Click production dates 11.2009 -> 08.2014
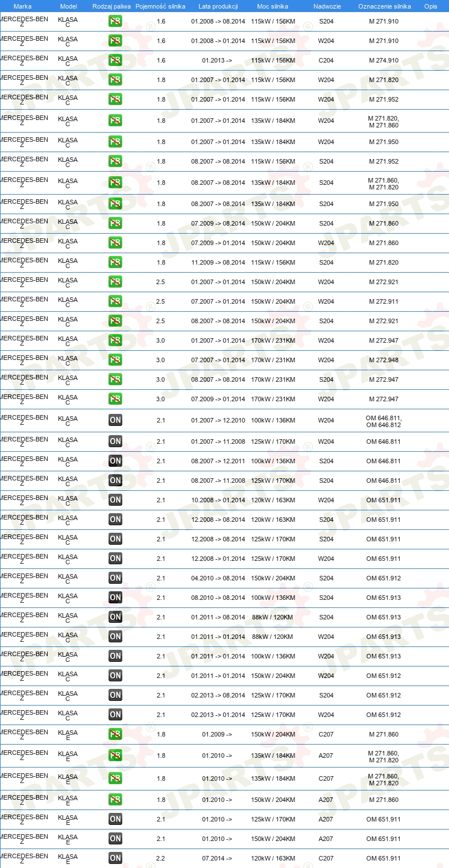 (218, 262)
